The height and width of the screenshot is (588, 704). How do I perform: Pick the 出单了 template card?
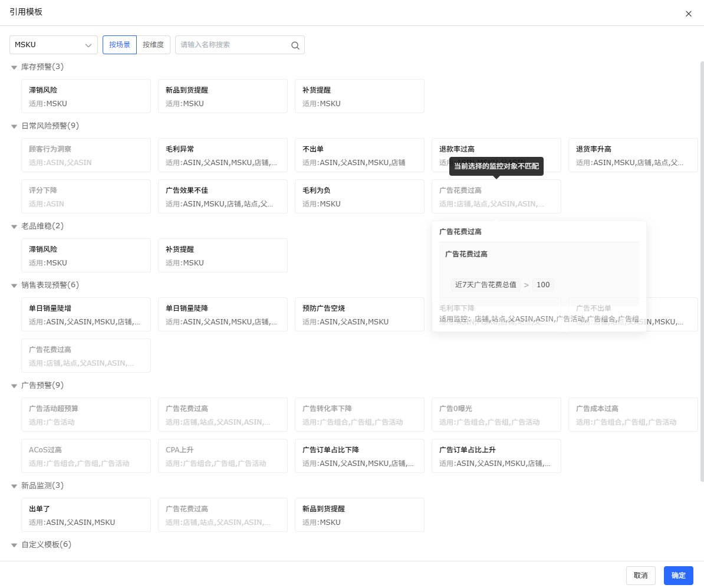pos(85,515)
